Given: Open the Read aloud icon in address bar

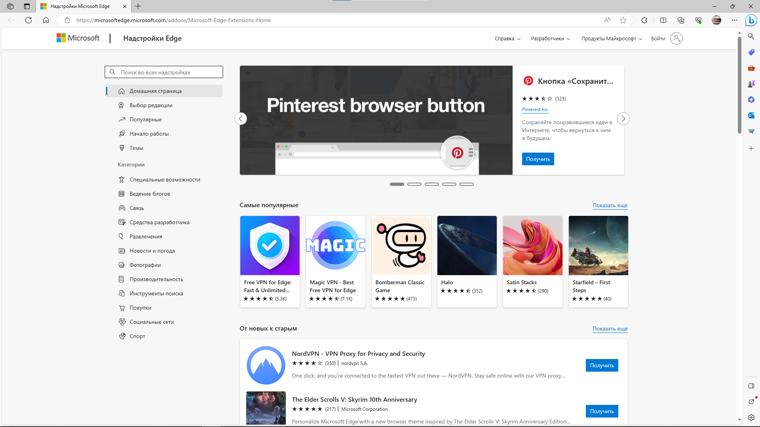Looking at the screenshot, I should (607, 20).
